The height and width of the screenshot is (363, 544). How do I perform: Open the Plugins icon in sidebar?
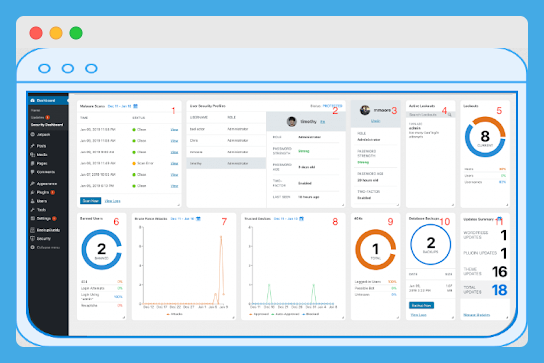click(x=33, y=192)
